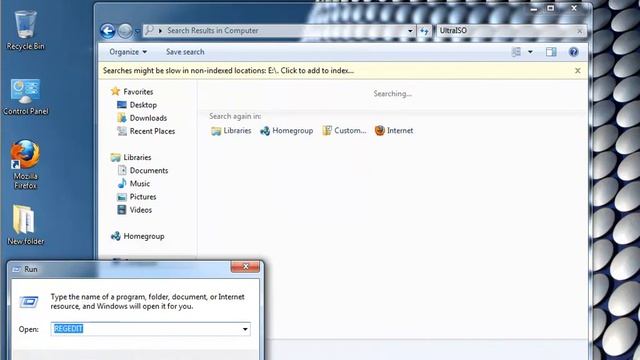Expand the view options dropdown arrow

pyautogui.click(x=530, y=52)
